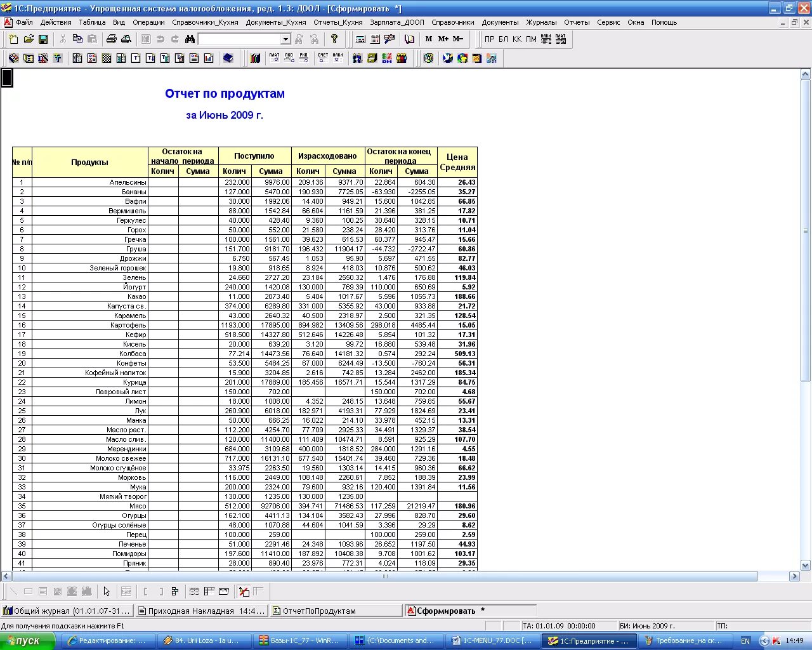Screen dimensions: 812x650
Task: Switch to Общий журнал window tab
Action: [67, 611]
